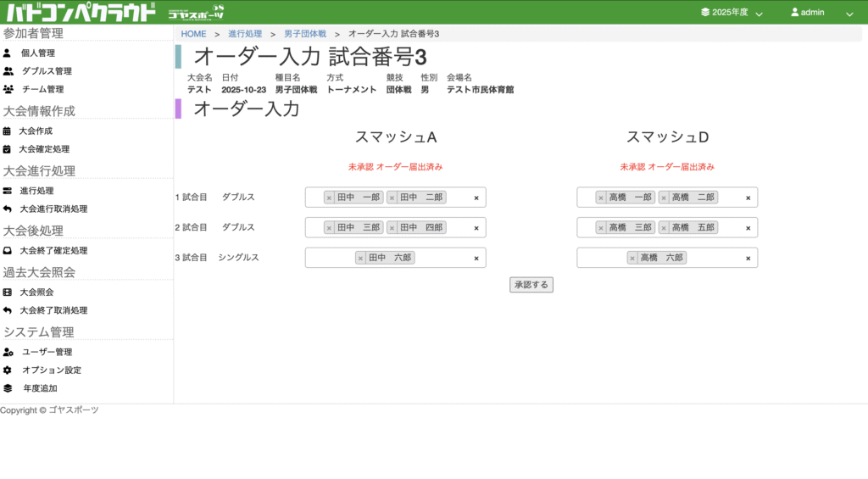
Task: Remove 田中 四郎 tag from match 2
Action: pos(392,228)
